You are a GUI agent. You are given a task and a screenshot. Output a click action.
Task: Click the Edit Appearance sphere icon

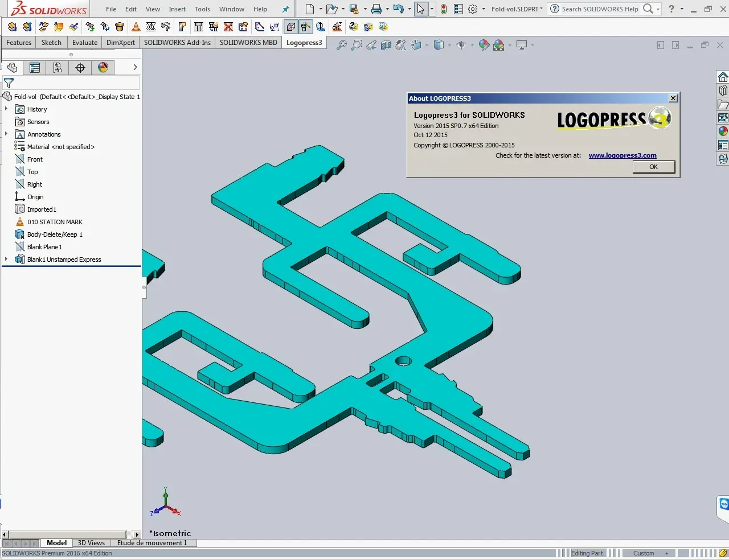click(x=483, y=45)
